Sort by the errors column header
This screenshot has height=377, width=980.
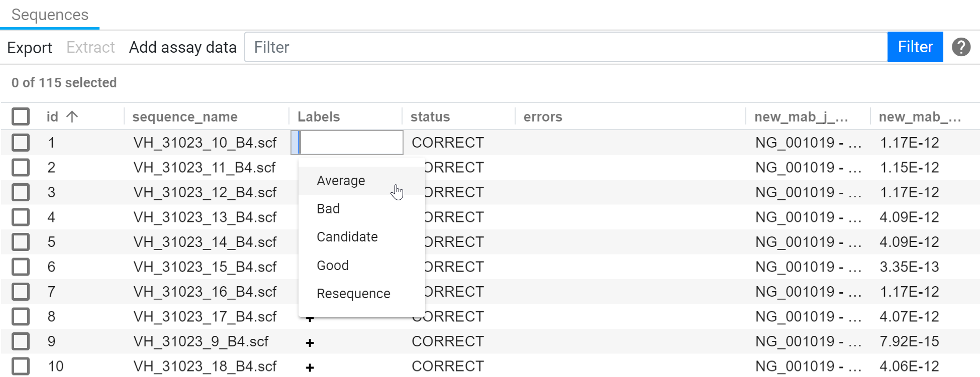[543, 116]
